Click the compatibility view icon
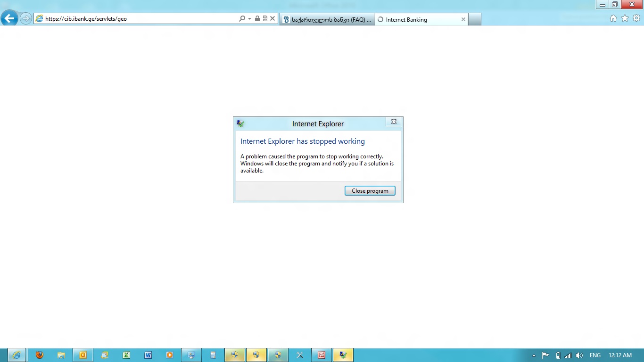Image resolution: width=644 pixels, height=362 pixels. pos(265,19)
